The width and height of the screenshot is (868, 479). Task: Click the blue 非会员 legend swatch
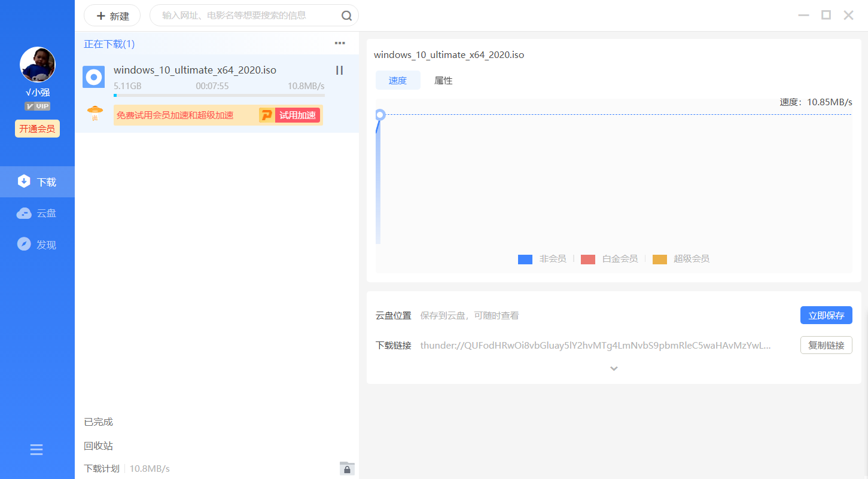(525, 260)
